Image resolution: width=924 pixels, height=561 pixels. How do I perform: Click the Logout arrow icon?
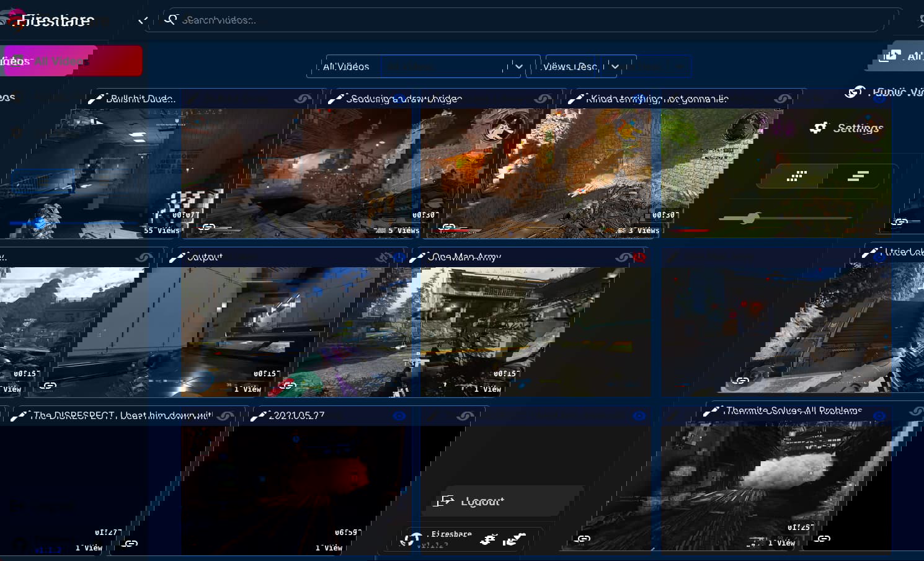(x=445, y=501)
